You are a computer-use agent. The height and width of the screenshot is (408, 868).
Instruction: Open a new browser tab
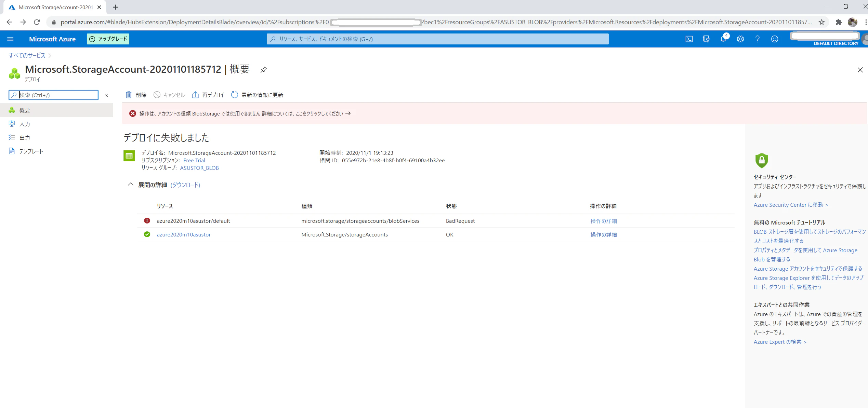[x=115, y=7]
